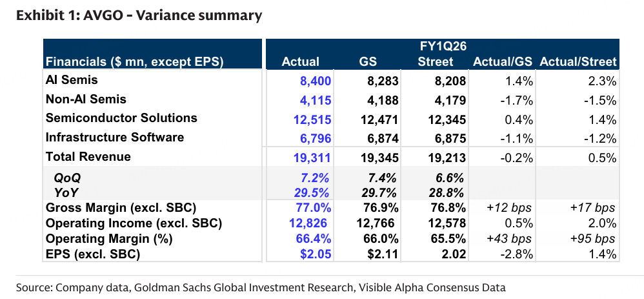Click Operating Income Street estimate 12,578
The width and height of the screenshot is (644, 299).
tap(434, 223)
